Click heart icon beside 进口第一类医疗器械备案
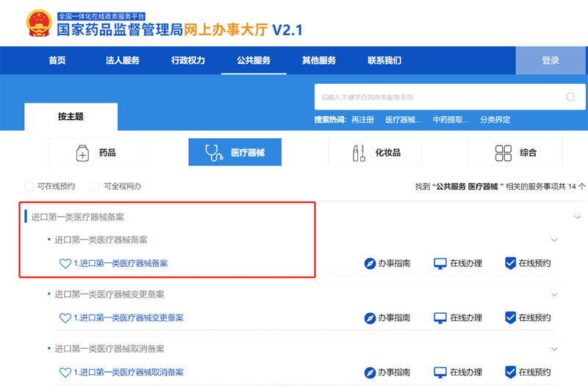This screenshot has height=388, width=588. click(65, 263)
